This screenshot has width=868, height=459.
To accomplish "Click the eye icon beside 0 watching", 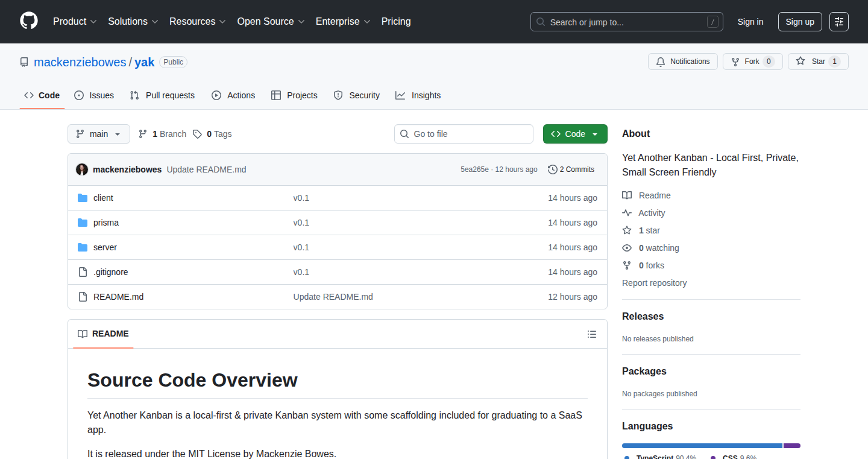I will 627,248.
